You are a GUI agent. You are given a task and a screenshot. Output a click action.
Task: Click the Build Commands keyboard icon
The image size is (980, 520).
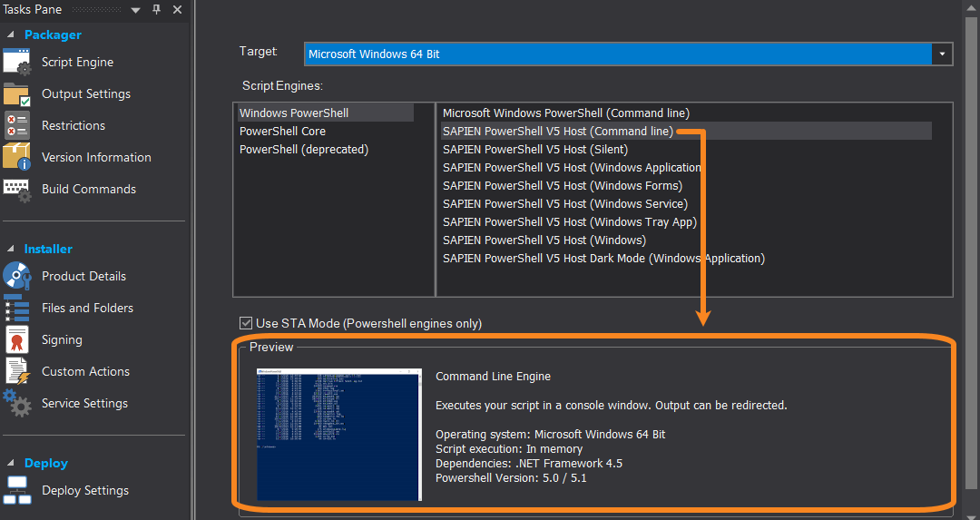click(17, 190)
